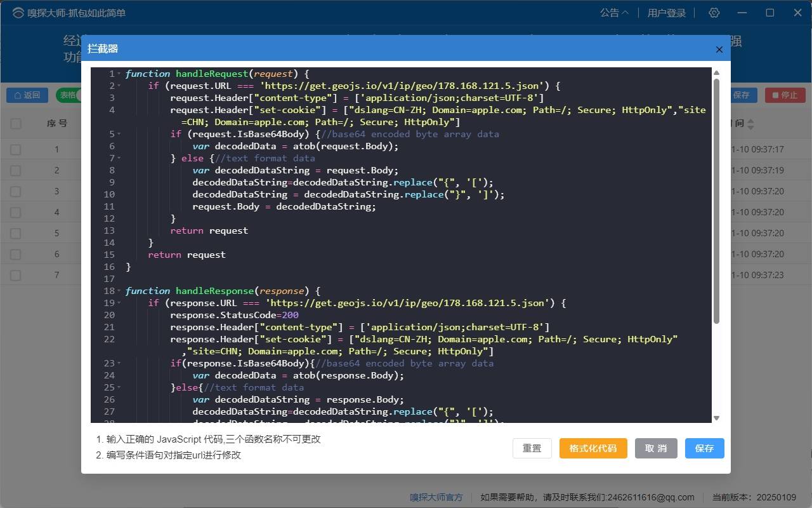Viewport: 812px width, 508px height.
Task: Fold the response.IsBase64Body block at line 23
Action: (x=119, y=363)
